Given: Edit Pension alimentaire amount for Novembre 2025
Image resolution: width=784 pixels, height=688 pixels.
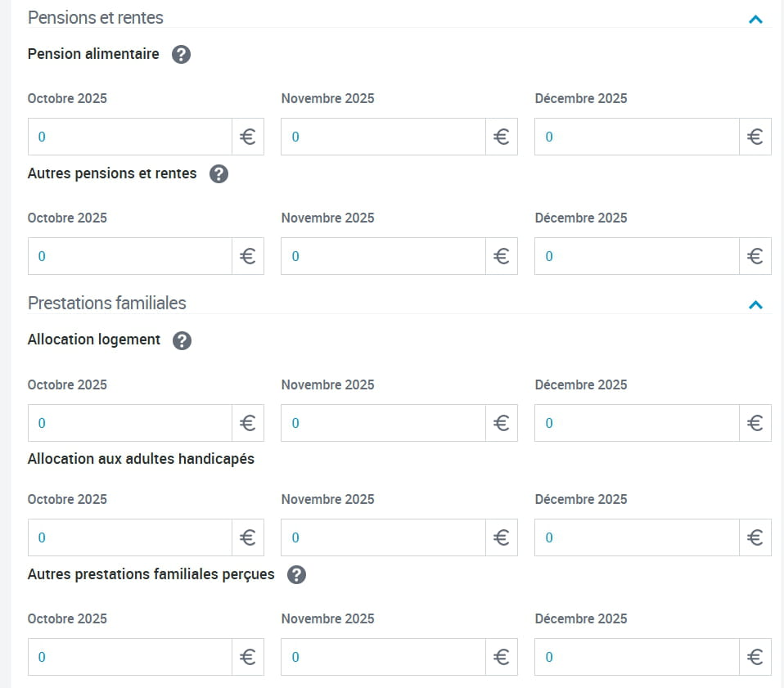Looking at the screenshot, I should tap(383, 137).
